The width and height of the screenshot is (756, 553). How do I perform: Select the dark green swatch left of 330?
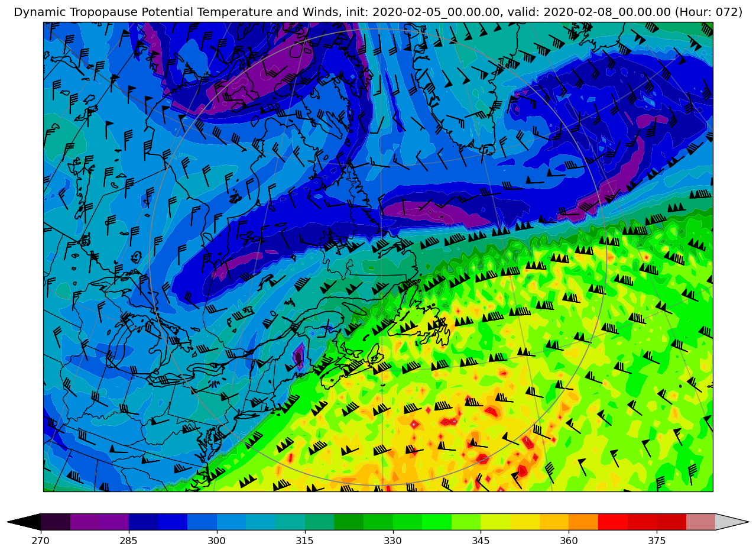349,522
